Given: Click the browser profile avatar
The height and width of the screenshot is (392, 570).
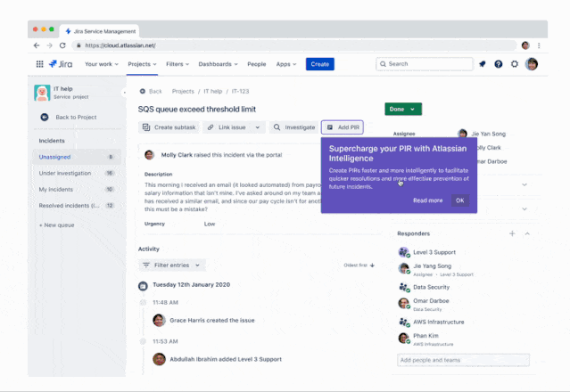Looking at the screenshot, I should (x=525, y=45).
